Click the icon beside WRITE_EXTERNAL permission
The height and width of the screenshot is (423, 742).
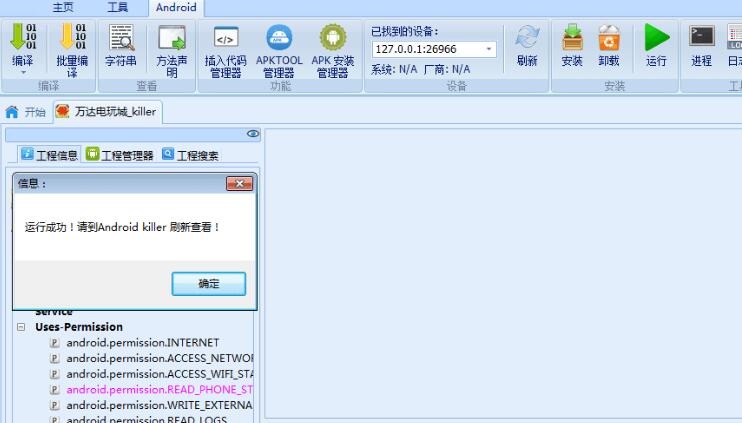coord(55,405)
